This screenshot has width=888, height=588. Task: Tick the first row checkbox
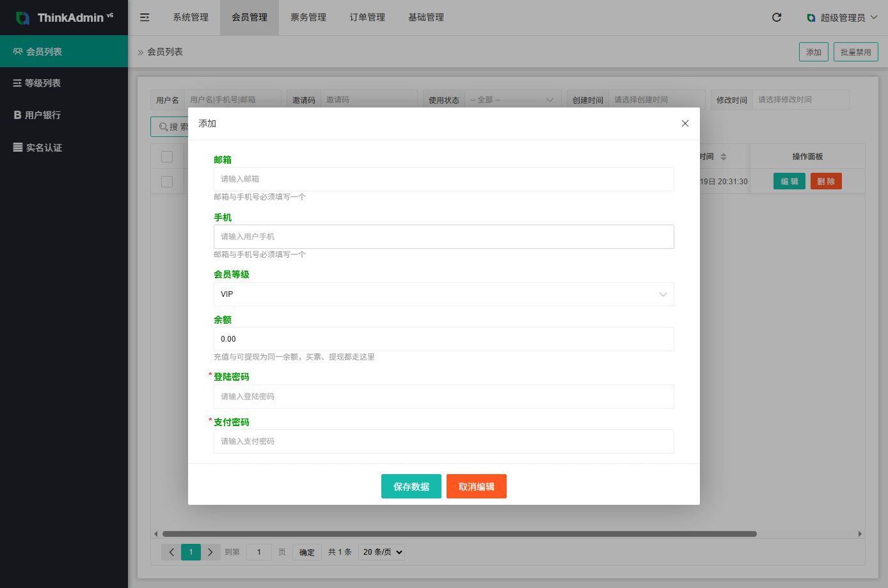(167, 182)
